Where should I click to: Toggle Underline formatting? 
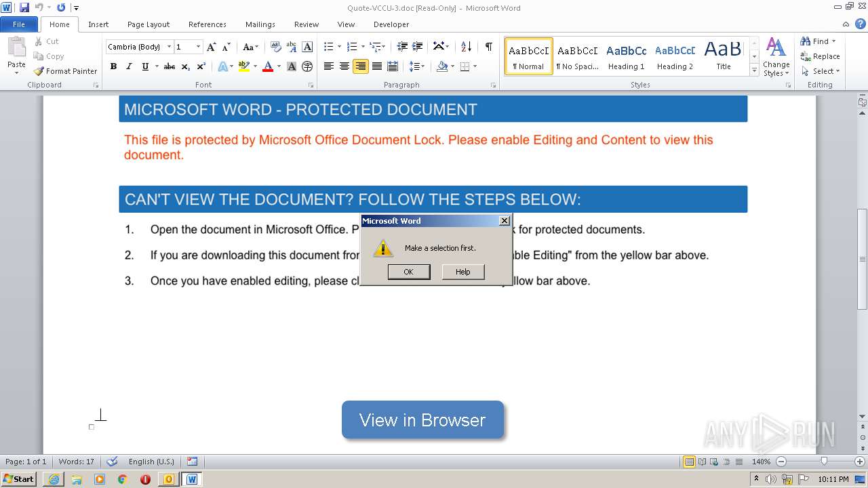click(145, 66)
